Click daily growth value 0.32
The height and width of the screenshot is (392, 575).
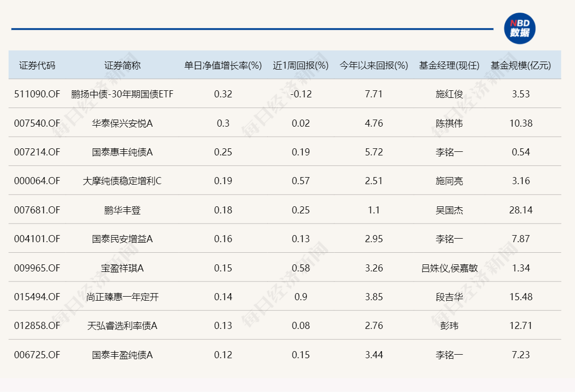pos(223,94)
